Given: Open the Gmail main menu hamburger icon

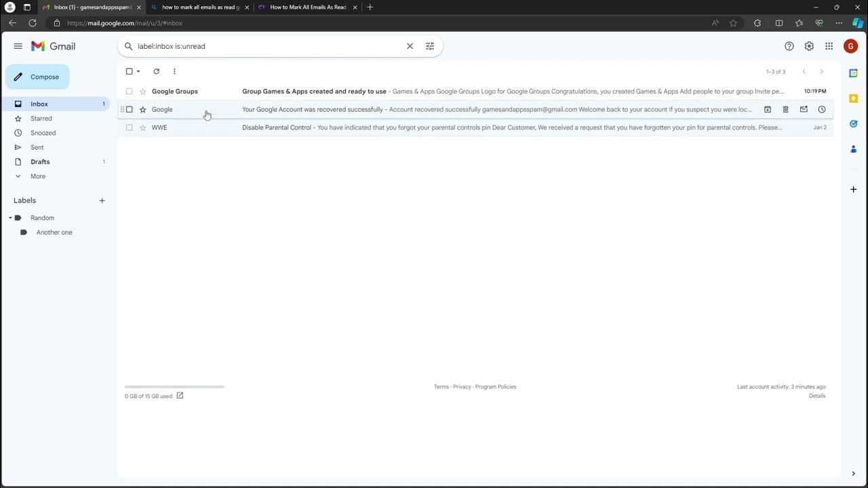Looking at the screenshot, I should (x=18, y=46).
